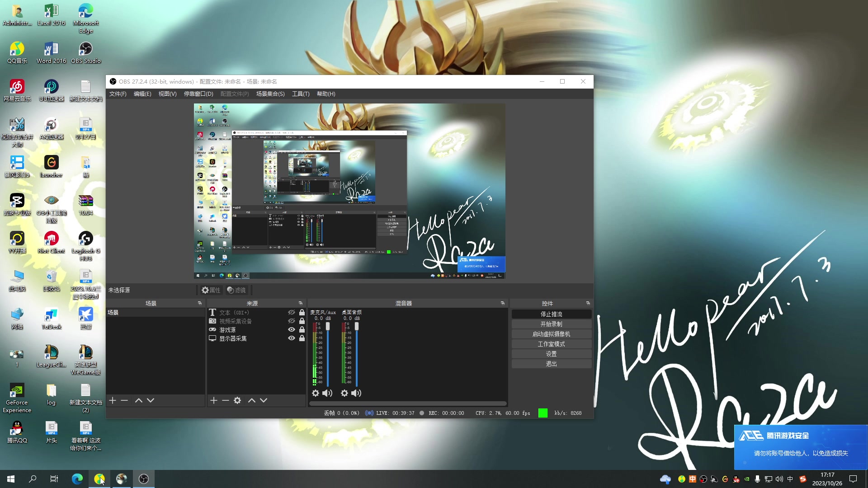868x488 pixels.
Task: Move source up with the up arrow in 来源 panel
Action: tap(252, 400)
